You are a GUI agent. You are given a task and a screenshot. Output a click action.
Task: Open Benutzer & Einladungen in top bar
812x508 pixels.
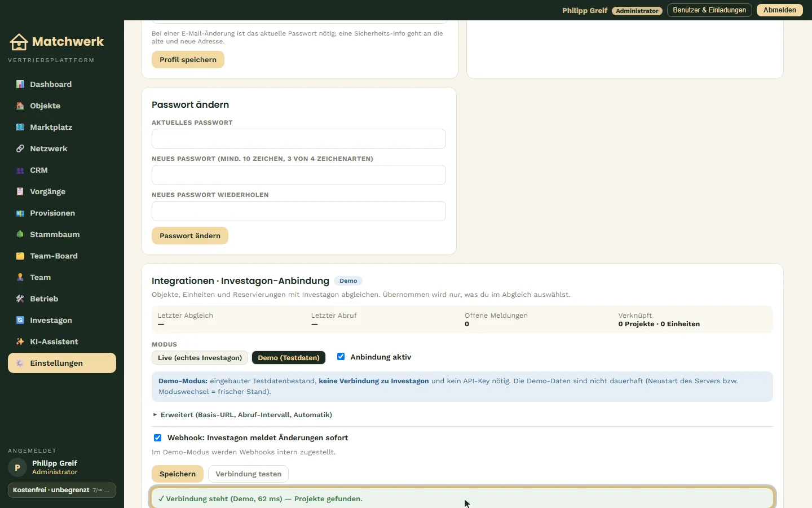(x=709, y=10)
